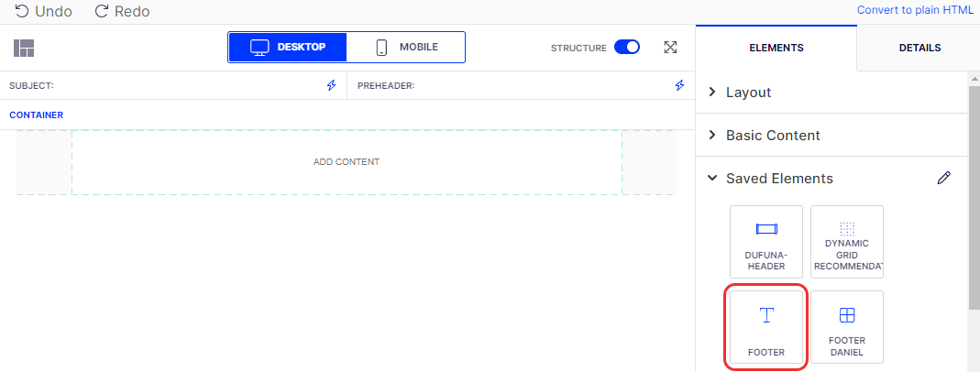
Task: Click the Undo arrow icon
Action: click(x=20, y=12)
